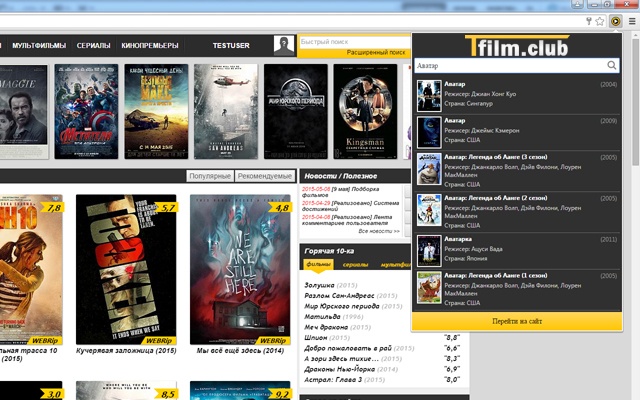The image size is (640, 400).
Task: Open the 2015-05-06 Подборка фильмов news item
Action: point(341,192)
